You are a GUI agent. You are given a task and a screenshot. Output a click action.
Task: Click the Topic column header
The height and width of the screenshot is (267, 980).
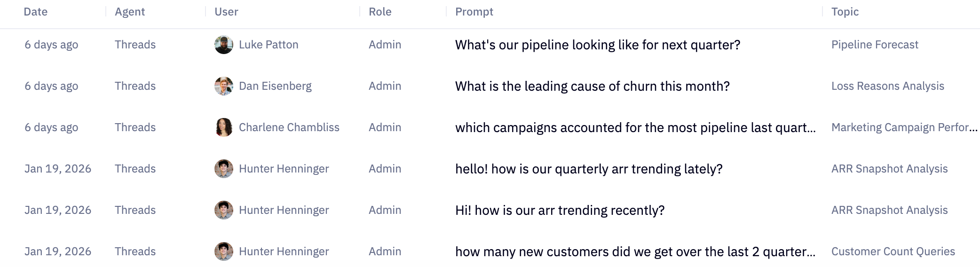(x=845, y=12)
